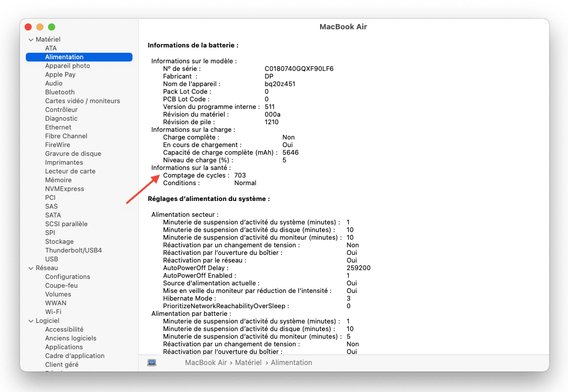Screen dimensions: 568x392
Task: Click MacBook Air in the path bar
Action: (x=206, y=363)
